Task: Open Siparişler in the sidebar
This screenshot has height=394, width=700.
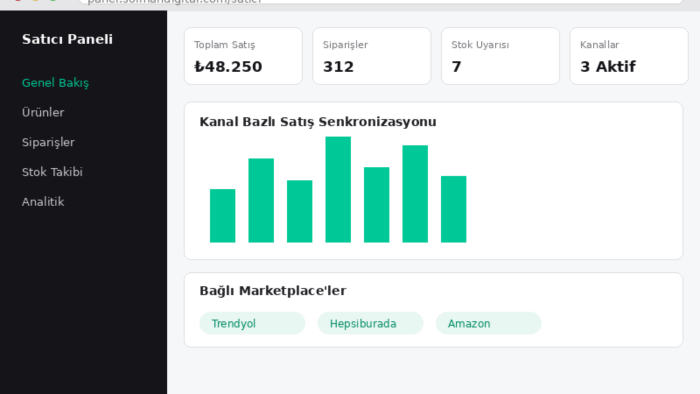Action: click(x=48, y=142)
